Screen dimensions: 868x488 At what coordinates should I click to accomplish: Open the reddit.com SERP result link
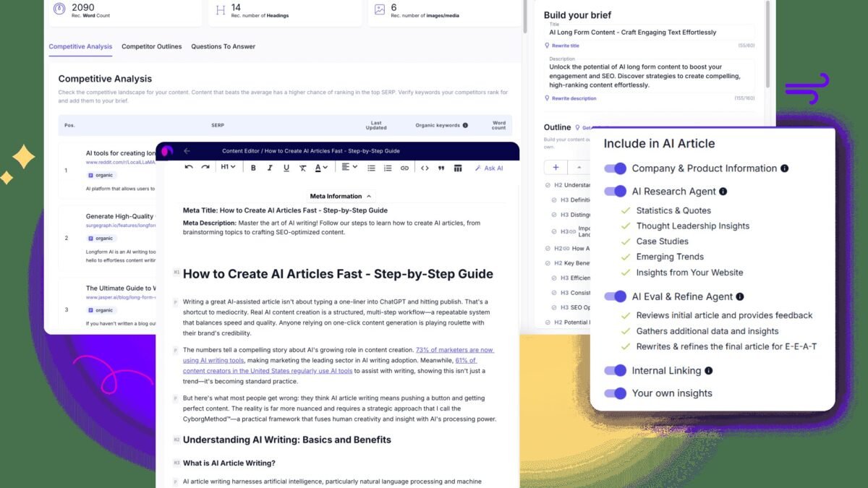(120, 163)
